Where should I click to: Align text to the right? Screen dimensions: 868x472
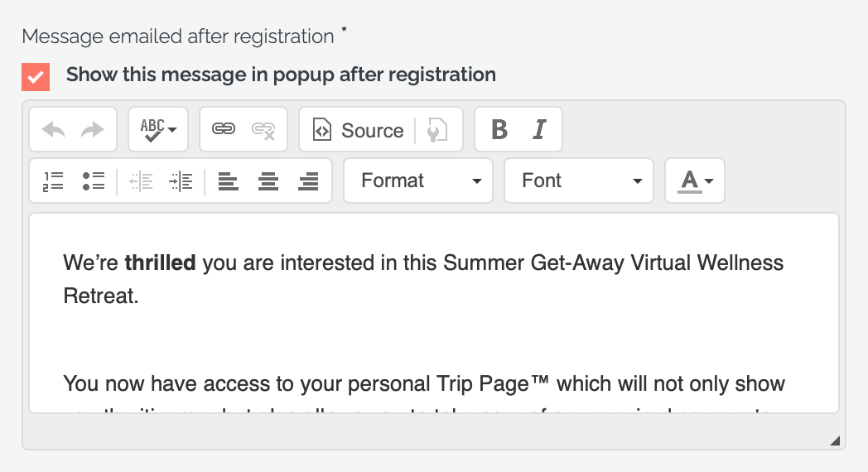(308, 181)
